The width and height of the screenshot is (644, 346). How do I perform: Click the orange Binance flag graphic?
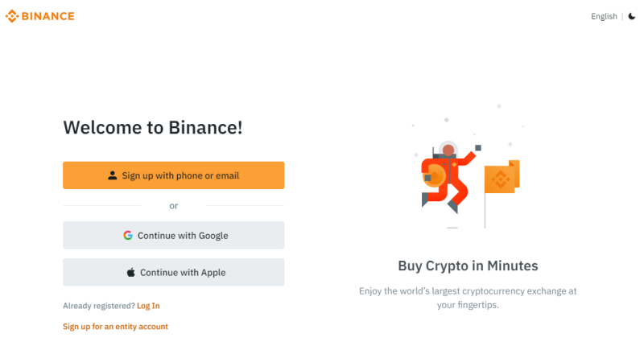[x=502, y=176]
